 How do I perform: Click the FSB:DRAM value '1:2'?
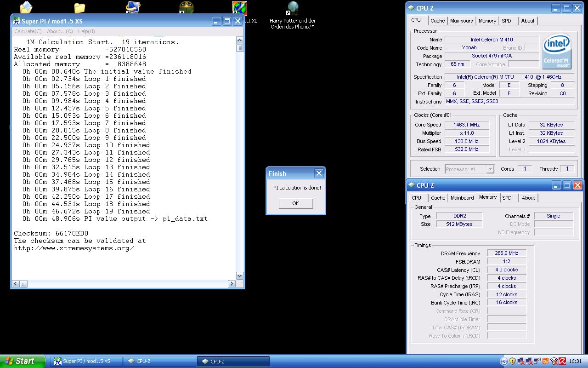pyautogui.click(x=507, y=262)
